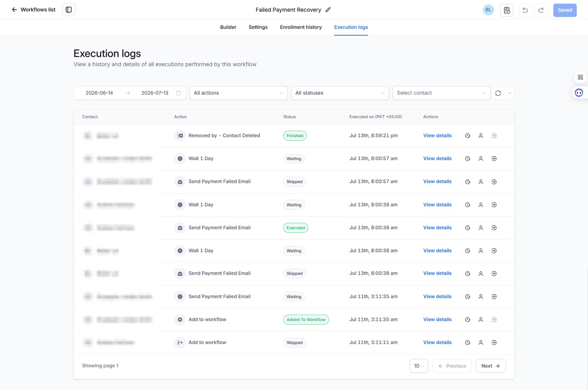Click end date 2026-07-13 field
The width and height of the screenshot is (588, 390).
(155, 93)
